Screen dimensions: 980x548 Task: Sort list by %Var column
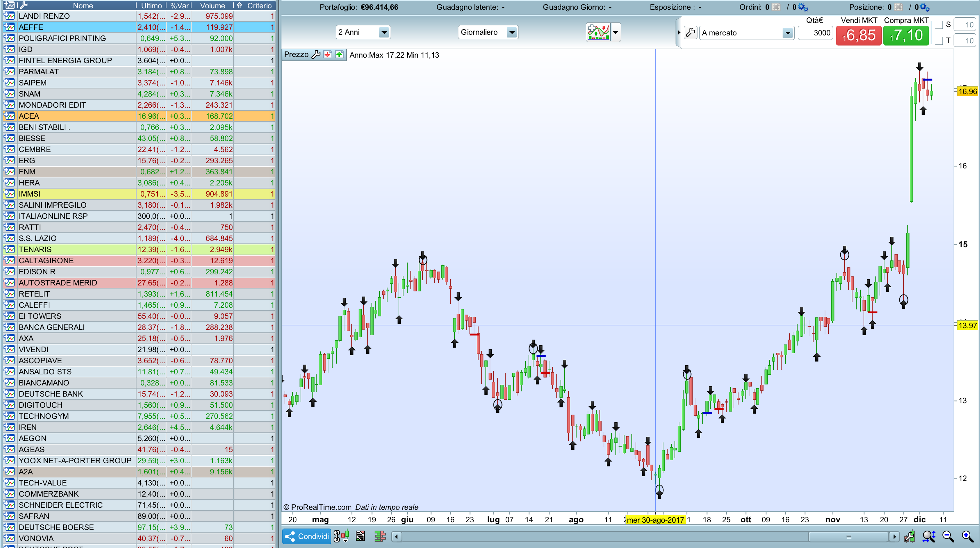pos(179,5)
